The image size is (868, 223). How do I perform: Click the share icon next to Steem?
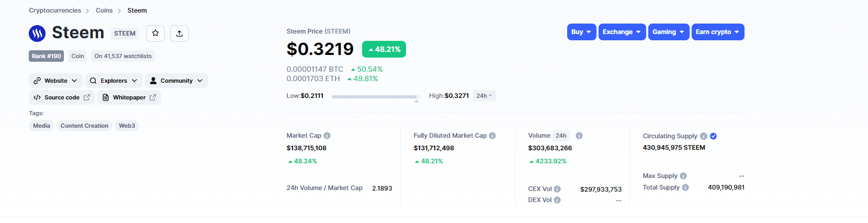(179, 33)
